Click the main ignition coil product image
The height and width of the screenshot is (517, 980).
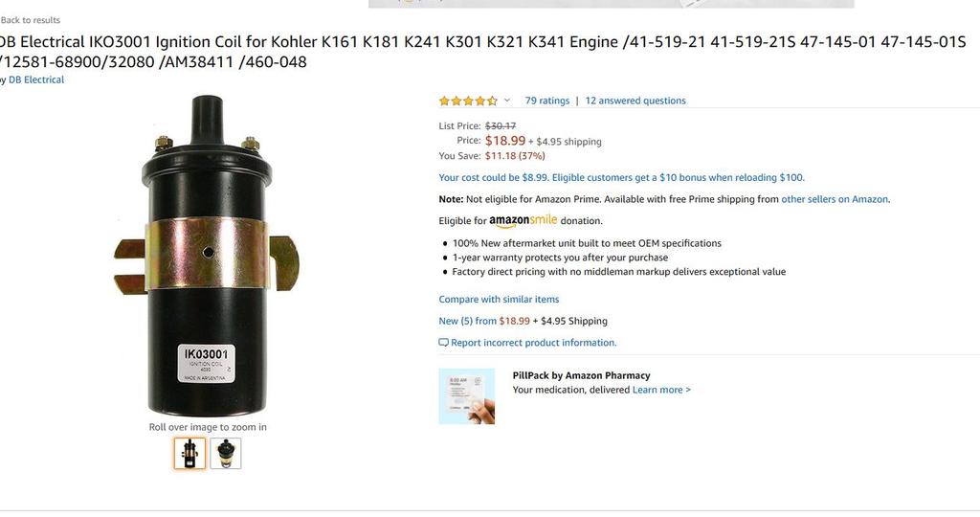click(207, 255)
